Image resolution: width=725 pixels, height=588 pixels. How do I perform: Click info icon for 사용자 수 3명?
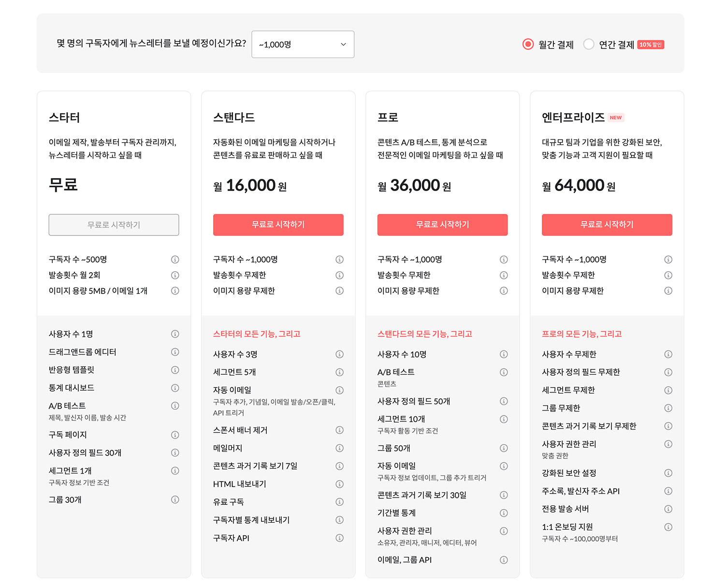pyautogui.click(x=340, y=354)
